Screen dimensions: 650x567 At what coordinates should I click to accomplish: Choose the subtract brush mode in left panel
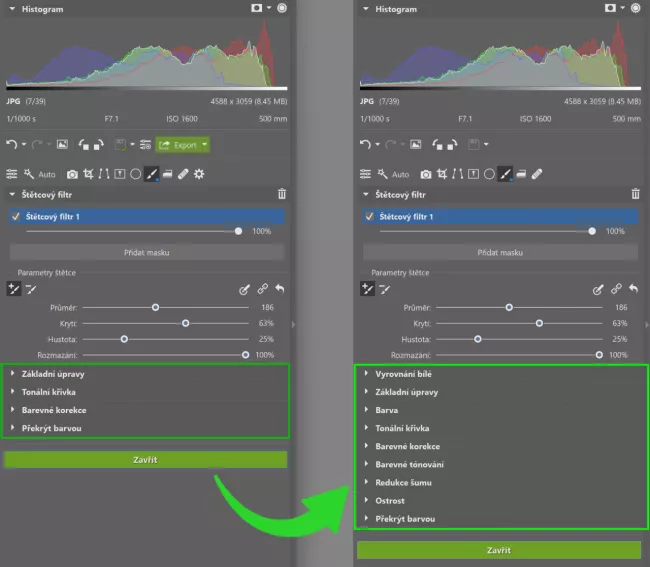tap(31, 289)
